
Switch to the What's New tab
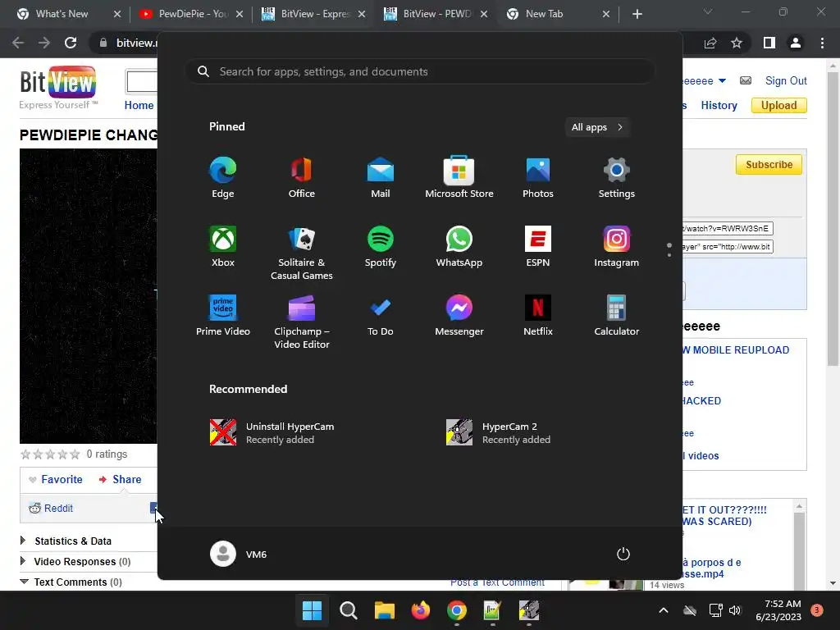tap(68, 14)
